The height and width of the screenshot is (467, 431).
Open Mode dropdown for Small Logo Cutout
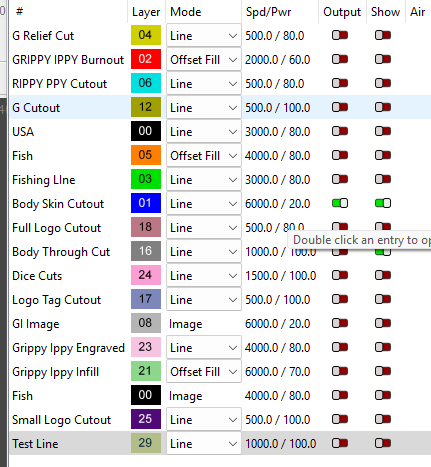point(204,420)
